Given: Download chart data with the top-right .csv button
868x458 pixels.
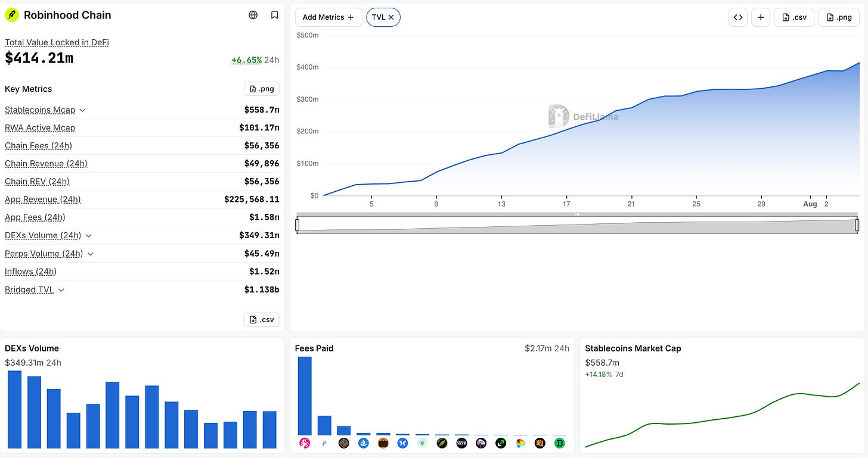Looking at the screenshot, I should (794, 17).
